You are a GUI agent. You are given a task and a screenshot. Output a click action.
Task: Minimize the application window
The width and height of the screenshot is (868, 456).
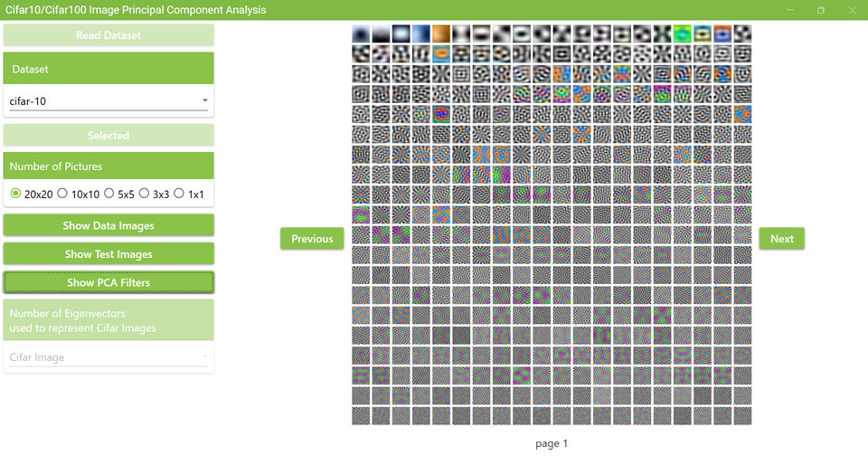coord(790,10)
